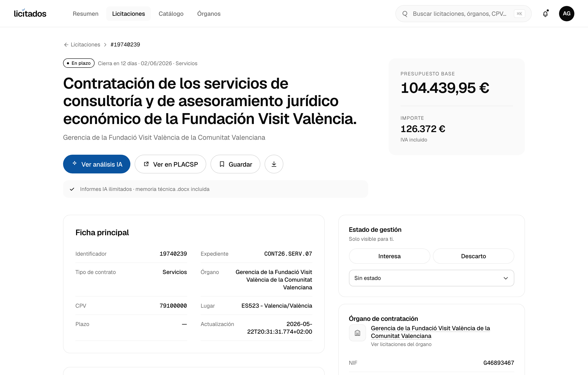Click the presupuesto base 104.439,95 €
Viewport: 588px width, 375px height.
click(x=445, y=88)
